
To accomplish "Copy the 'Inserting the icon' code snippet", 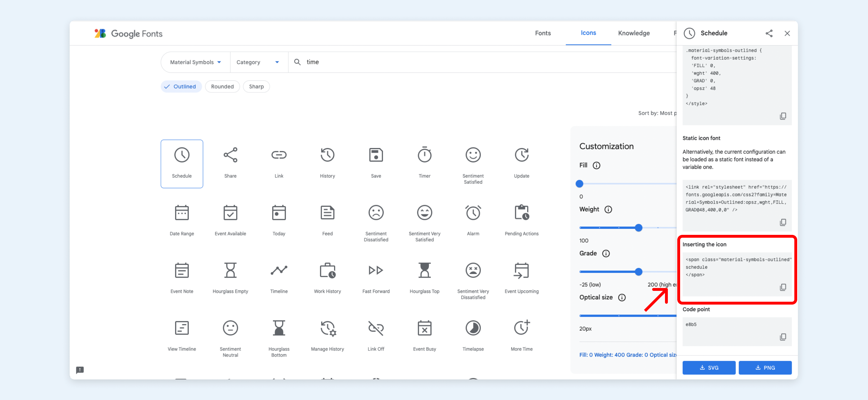I will tap(783, 287).
